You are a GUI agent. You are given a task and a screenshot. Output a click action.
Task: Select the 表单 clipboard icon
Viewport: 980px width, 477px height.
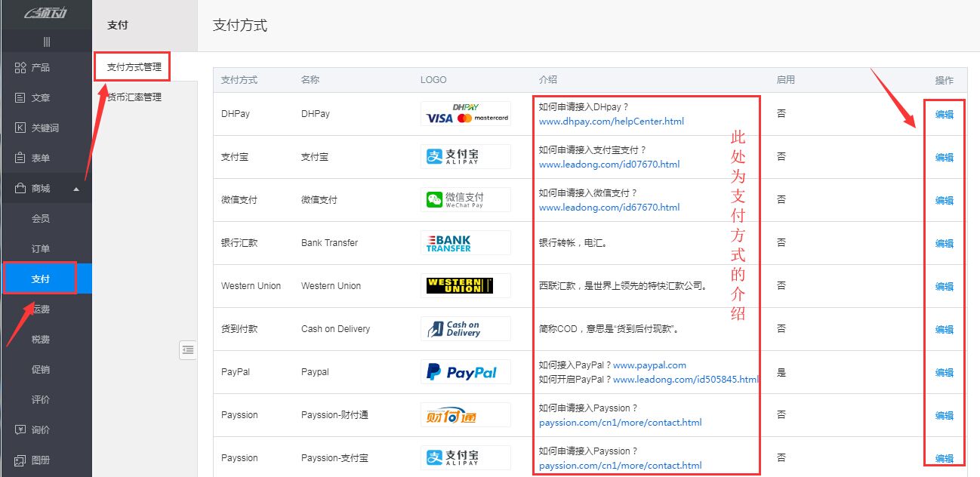pos(20,158)
